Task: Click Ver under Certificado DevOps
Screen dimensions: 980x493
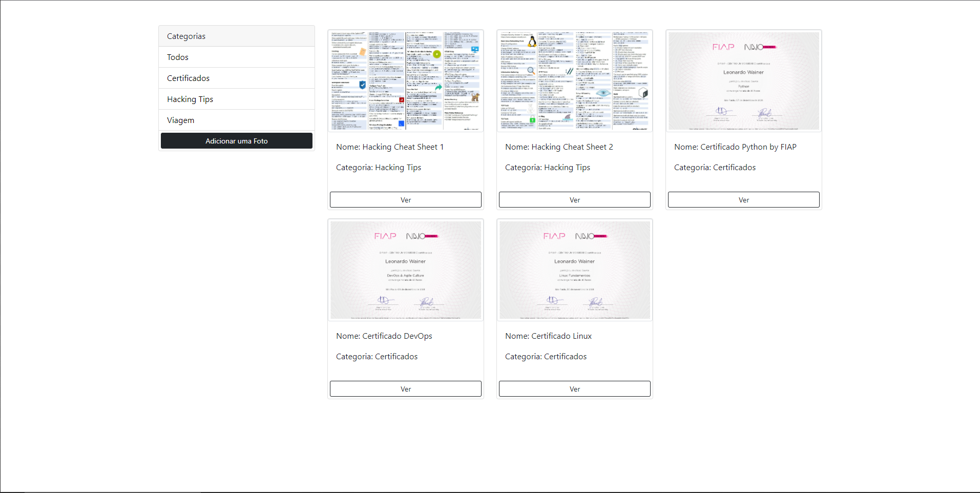Action: (405, 388)
